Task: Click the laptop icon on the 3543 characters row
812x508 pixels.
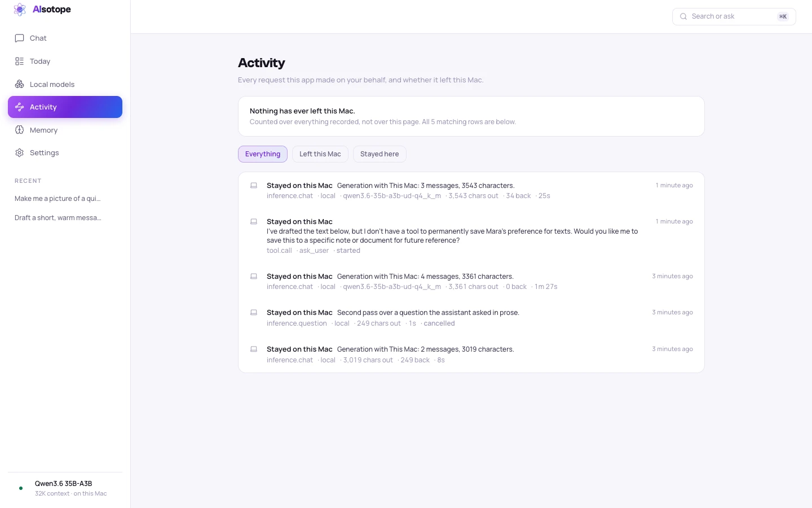Action: tap(254, 185)
